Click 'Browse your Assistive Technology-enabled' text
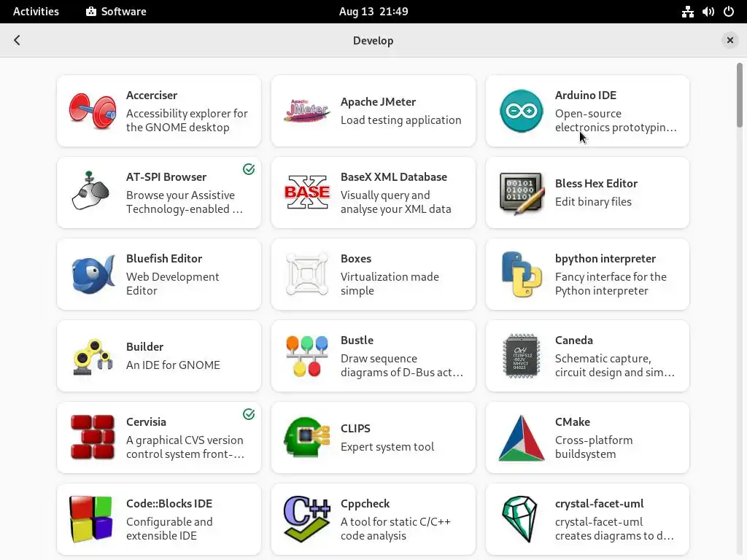Screen dimensions: 747x560 click(185, 202)
